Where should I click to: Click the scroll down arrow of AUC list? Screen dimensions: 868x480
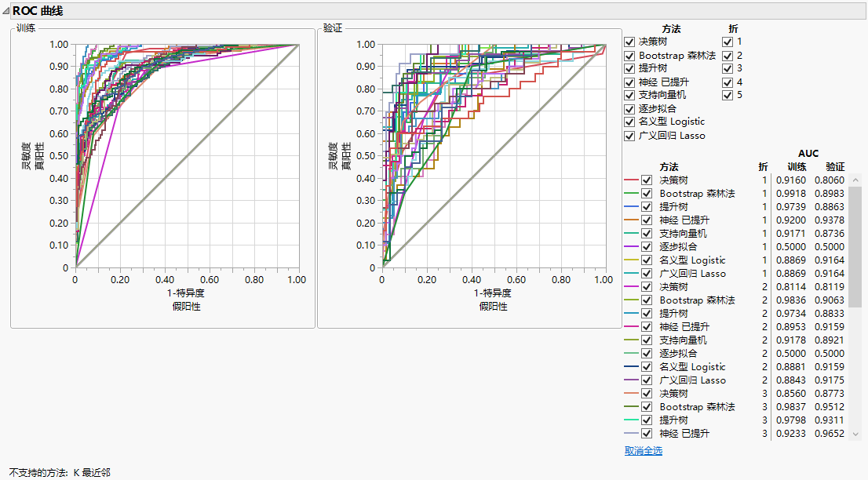click(855, 434)
